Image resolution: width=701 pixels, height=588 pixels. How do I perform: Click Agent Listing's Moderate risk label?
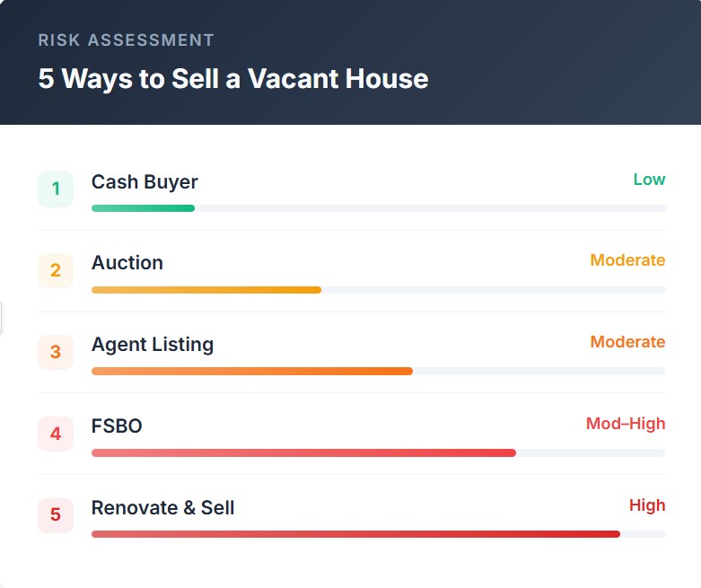(x=627, y=342)
